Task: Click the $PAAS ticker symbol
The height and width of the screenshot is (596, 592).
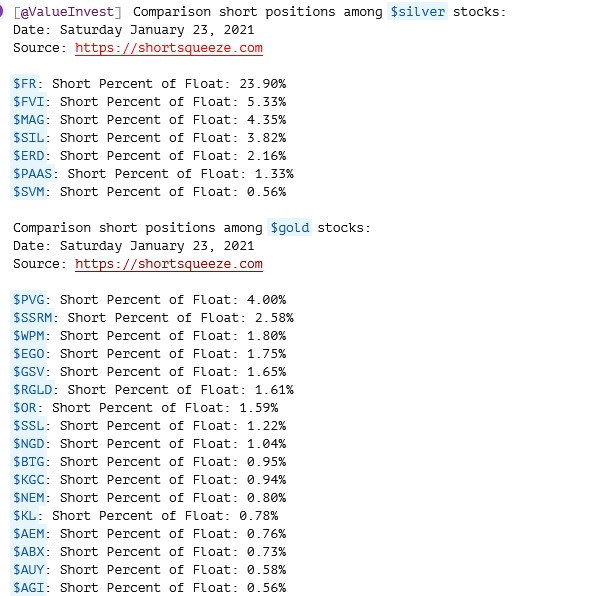Action: coord(32,174)
